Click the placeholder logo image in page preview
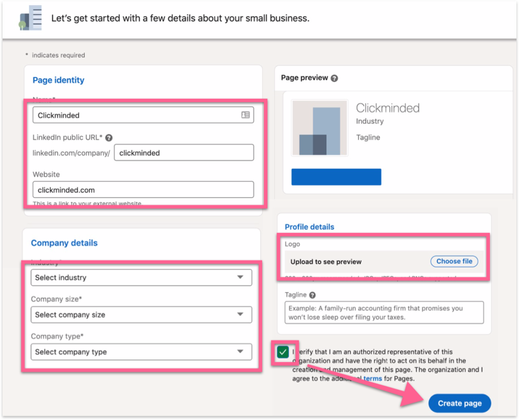This screenshot has height=420, width=519. tap(319, 128)
